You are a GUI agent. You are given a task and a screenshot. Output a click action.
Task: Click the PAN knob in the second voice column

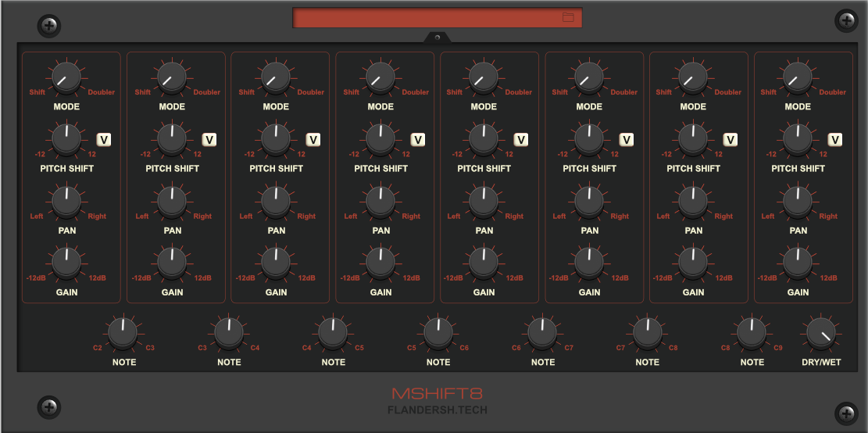[172, 202]
